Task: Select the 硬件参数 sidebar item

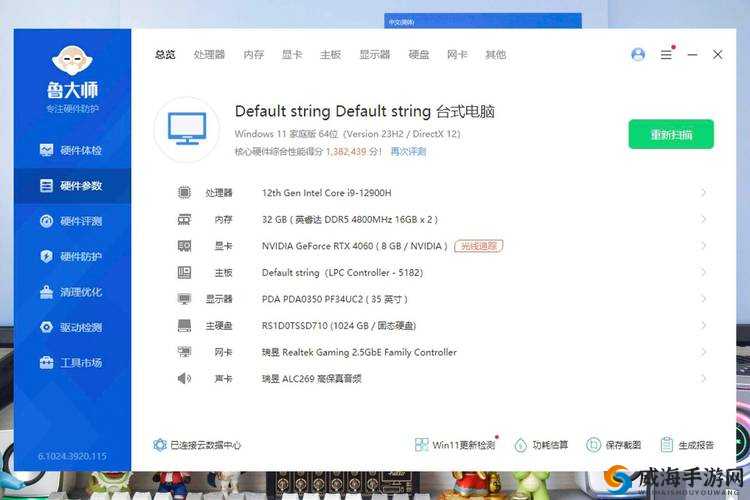Action: (x=72, y=186)
